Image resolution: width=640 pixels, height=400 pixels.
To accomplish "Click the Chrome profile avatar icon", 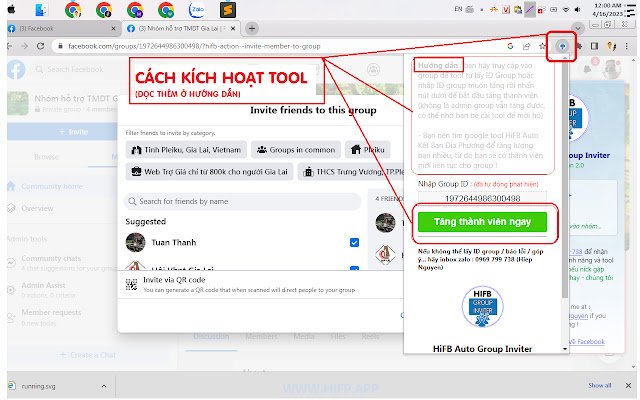I will coord(611,46).
